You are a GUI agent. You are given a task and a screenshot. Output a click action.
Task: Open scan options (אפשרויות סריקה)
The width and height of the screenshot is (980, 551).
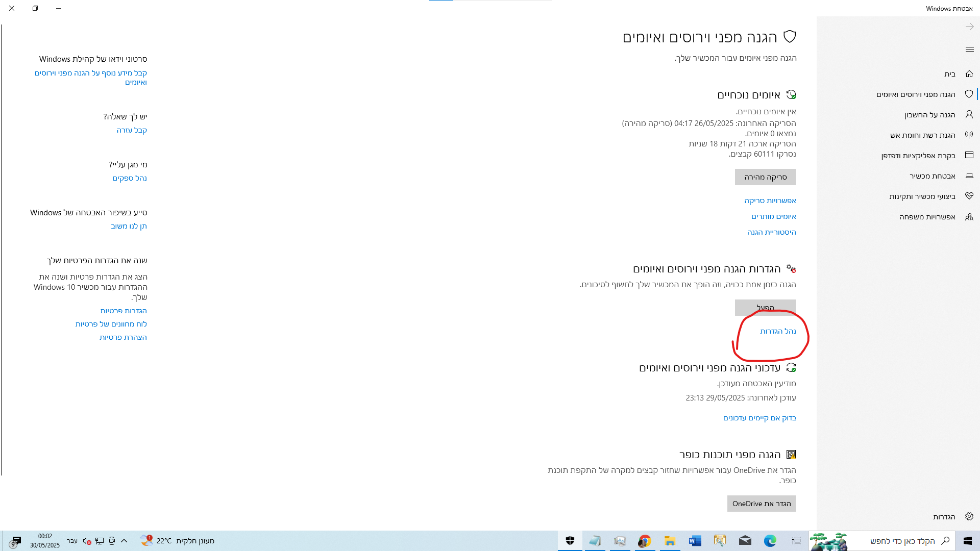pos(770,201)
